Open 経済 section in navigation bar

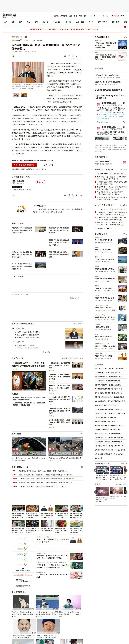click(21, 22)
